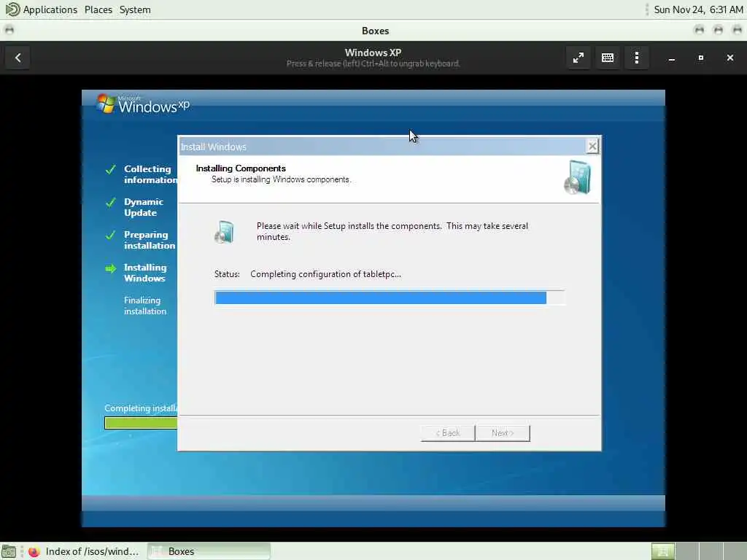Click the 'Collecting information' checkmark
This screenshot has height=560, width=747.
(111, 169)
